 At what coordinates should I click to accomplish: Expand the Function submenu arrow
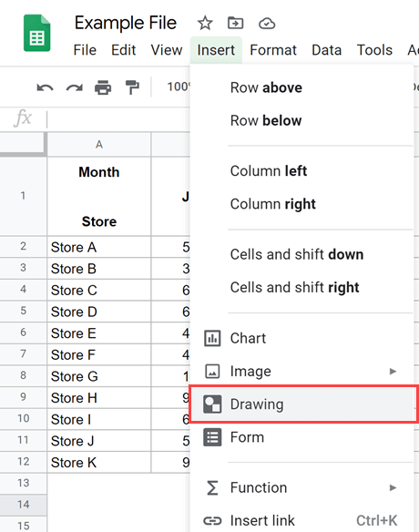click(x=393, y=487)
